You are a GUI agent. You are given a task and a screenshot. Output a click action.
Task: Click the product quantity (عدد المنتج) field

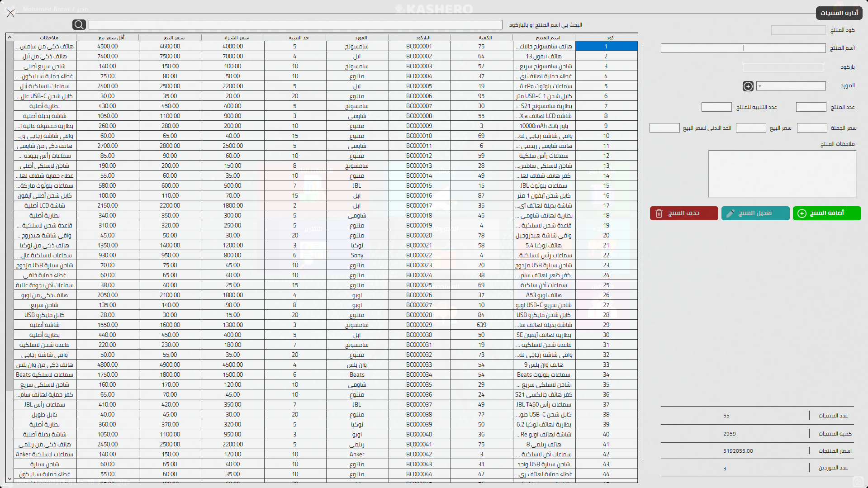(811, 107)
